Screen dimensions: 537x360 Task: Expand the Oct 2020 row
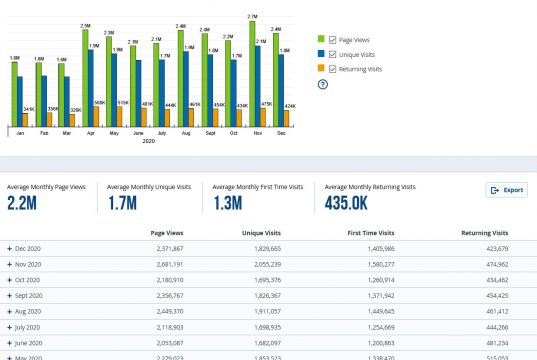(10, 280)
